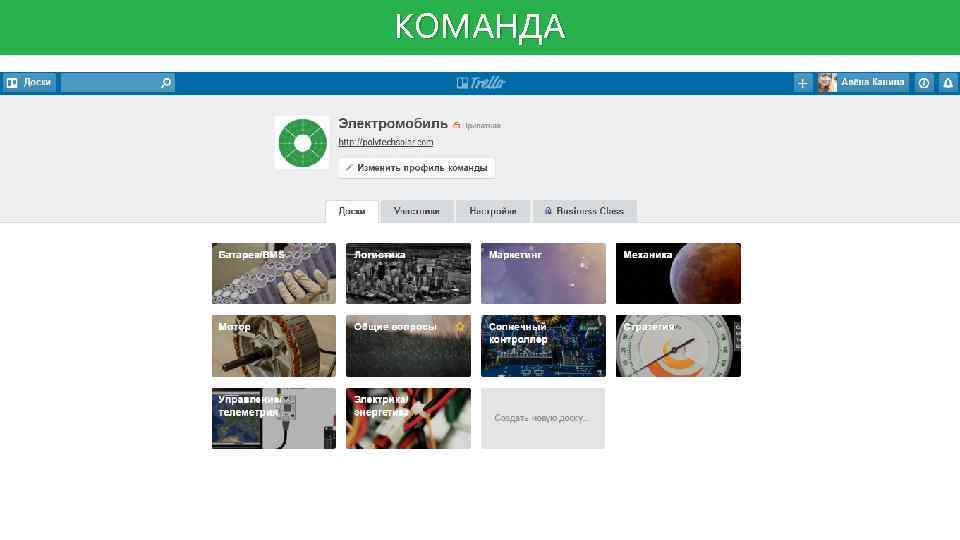Switch to the Участники tab
The image size is (960, 540).
point(417,211)
